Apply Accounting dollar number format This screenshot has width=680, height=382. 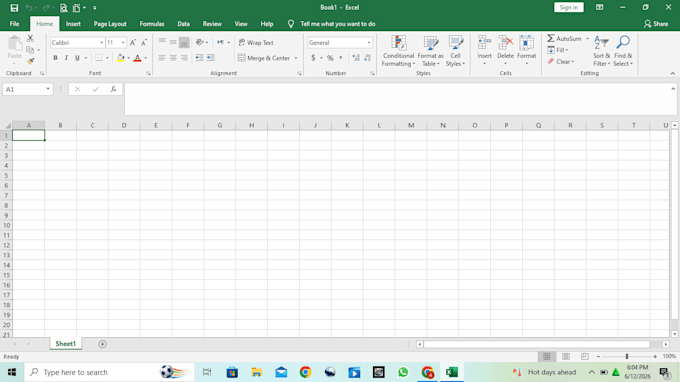(x=313, y=58)
